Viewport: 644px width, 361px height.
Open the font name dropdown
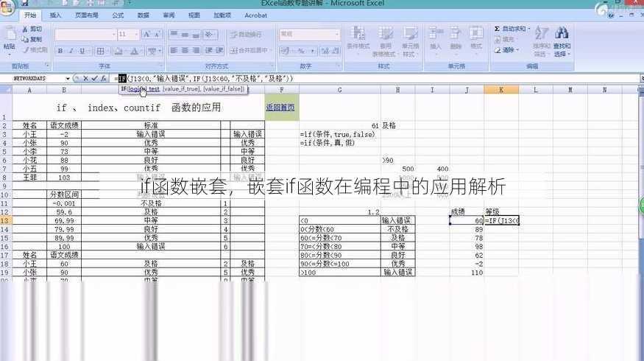[113, 35]
